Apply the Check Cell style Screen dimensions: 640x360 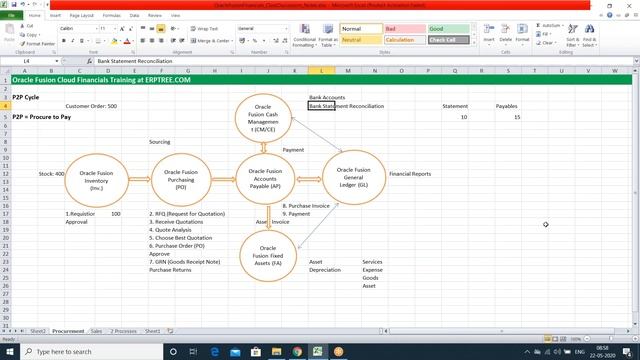(x=449, y=40)
